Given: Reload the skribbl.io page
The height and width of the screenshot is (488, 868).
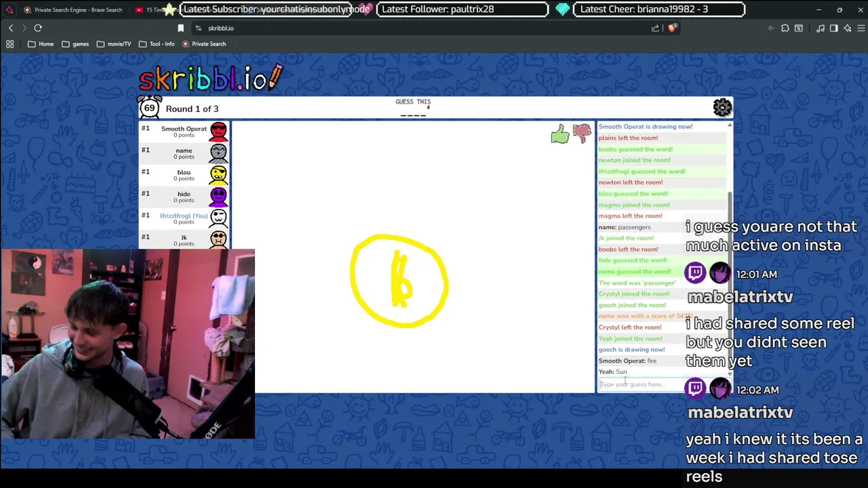Looking at the screenshot, I should pos(38,28).
